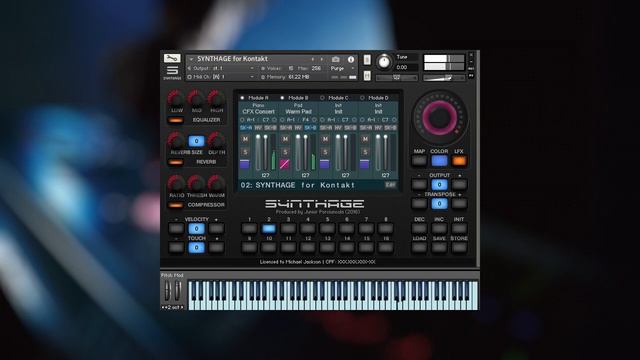This screenshot has height=360, width=640.
Task: Select preset slot 10
Action: (x=269, y=247)
